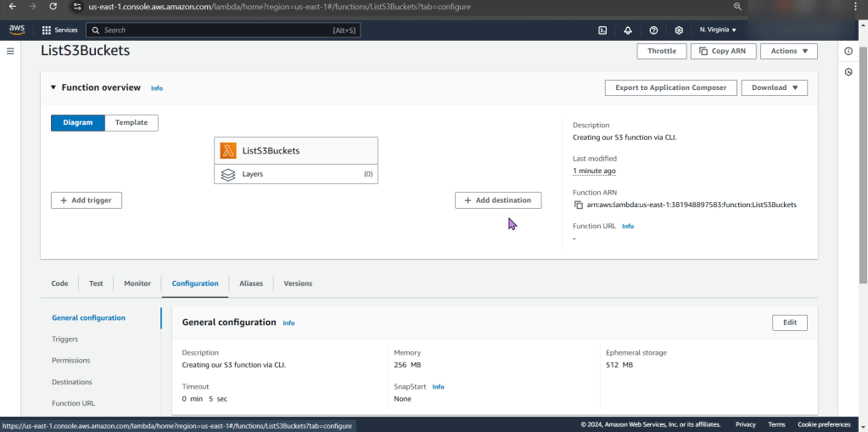
Task: Open the console settings gear icon
Action: (x=679, y=30)
